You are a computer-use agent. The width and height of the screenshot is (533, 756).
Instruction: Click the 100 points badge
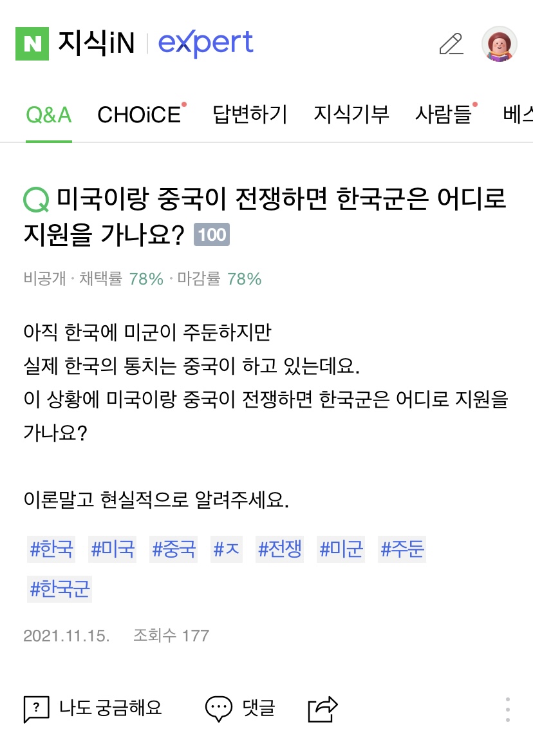click(212, 235)
